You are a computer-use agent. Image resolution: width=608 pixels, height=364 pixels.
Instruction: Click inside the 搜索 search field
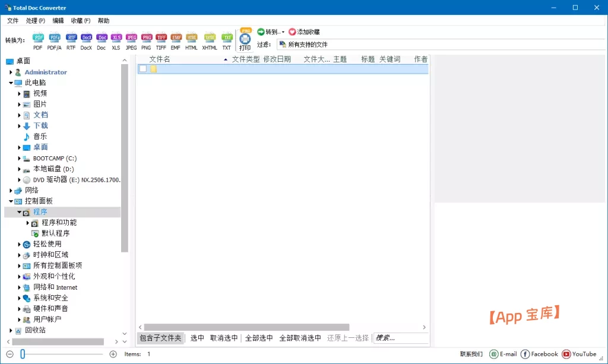pyautogui.click(x=400, y=337)
